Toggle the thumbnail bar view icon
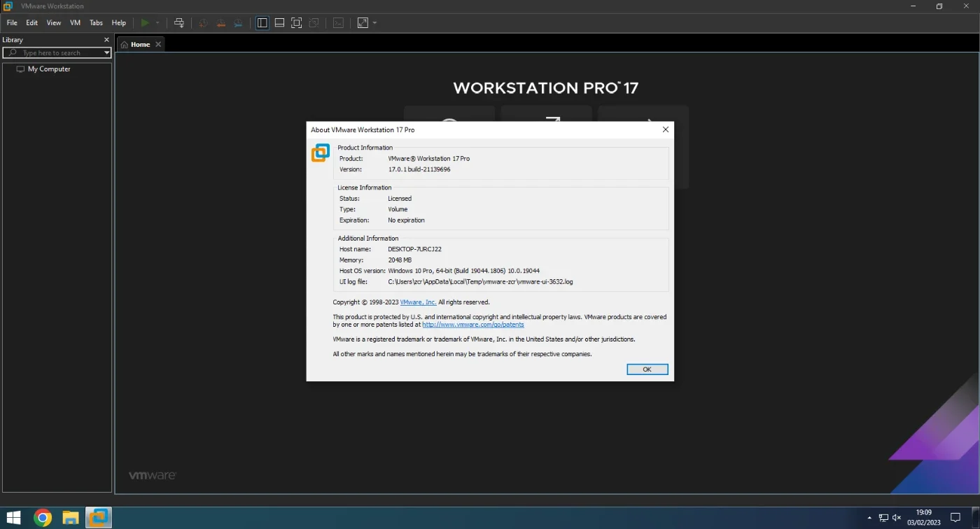The width and height of the screenshot is (980, 529). click(279, 22)
